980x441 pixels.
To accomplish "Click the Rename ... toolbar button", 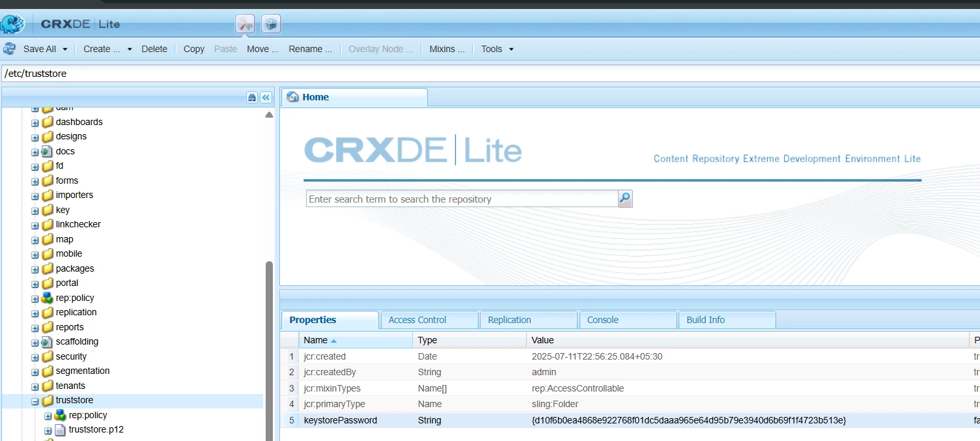I will click(x=310, y=49).
